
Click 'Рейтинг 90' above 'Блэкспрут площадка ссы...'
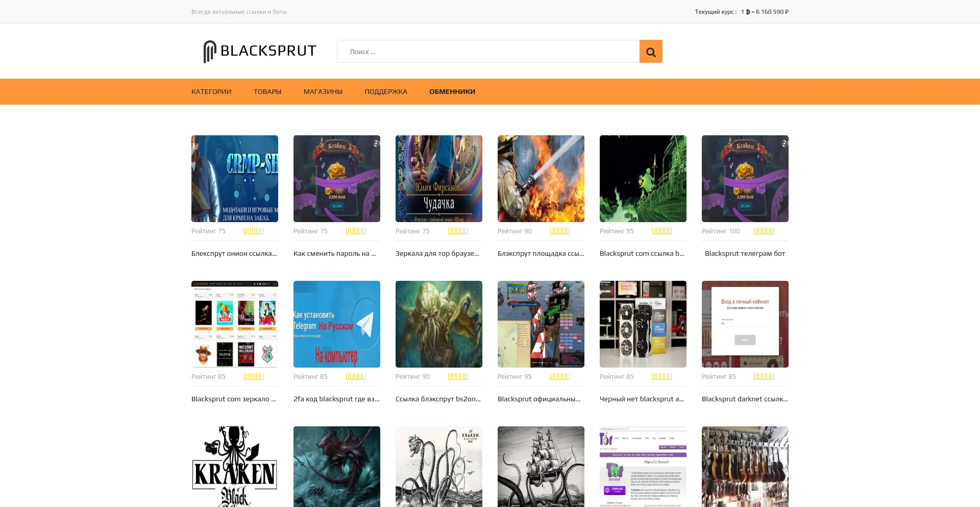[x=514, y=231]
